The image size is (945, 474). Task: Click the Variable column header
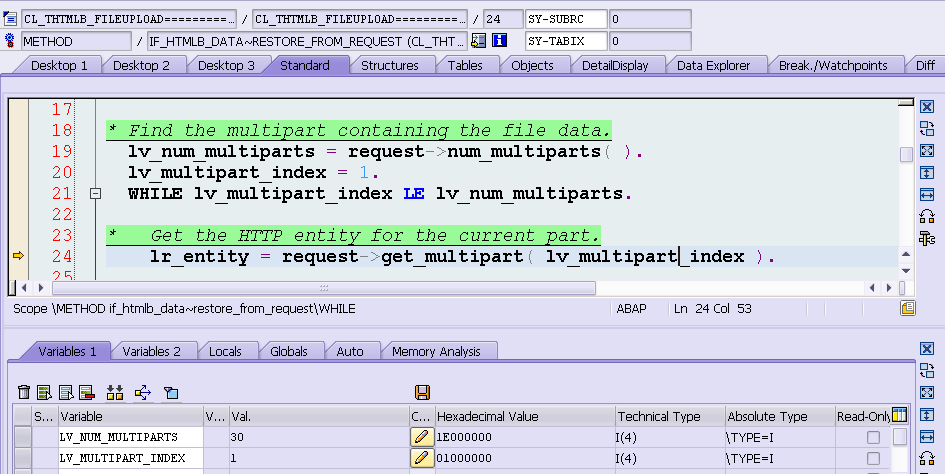click(130, 416)
